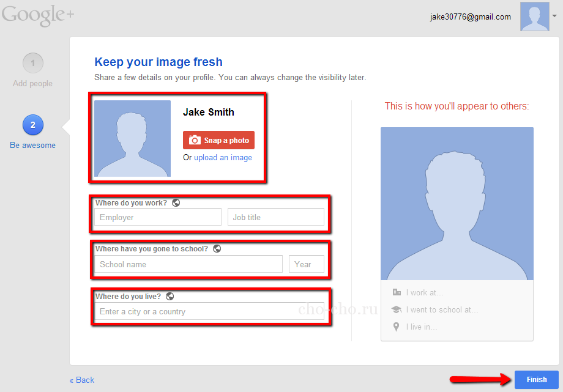563x392 pixels.
Task: Click the account avatar in top right
Action: (x=534, y=17)
